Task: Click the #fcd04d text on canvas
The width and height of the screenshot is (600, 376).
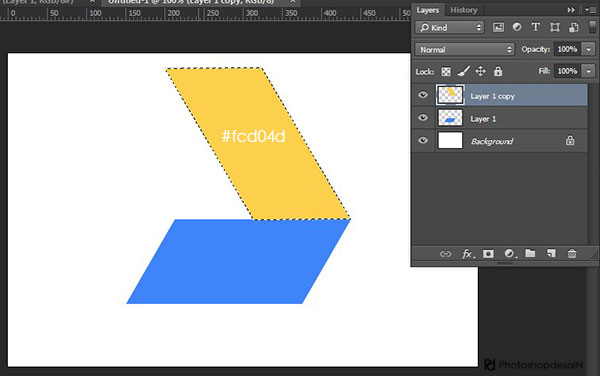Action: click(x=253, y=136)
